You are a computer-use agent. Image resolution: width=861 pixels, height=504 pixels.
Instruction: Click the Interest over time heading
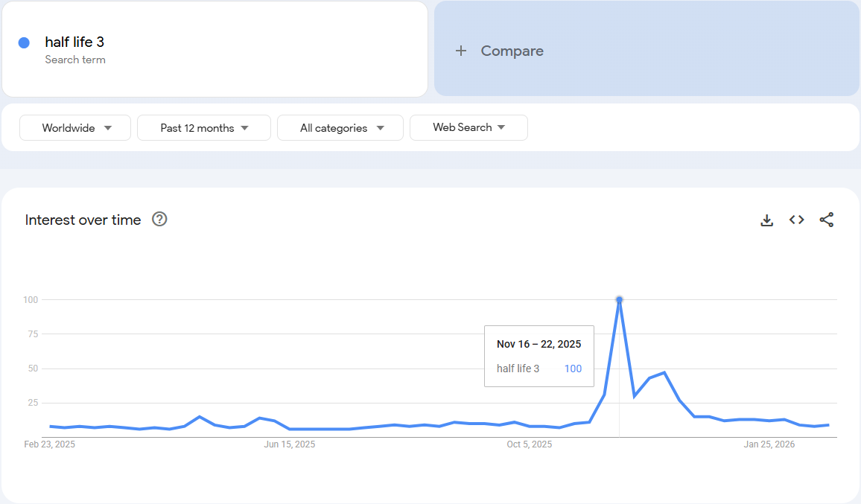pyautogui.click(x=83, y=220)
